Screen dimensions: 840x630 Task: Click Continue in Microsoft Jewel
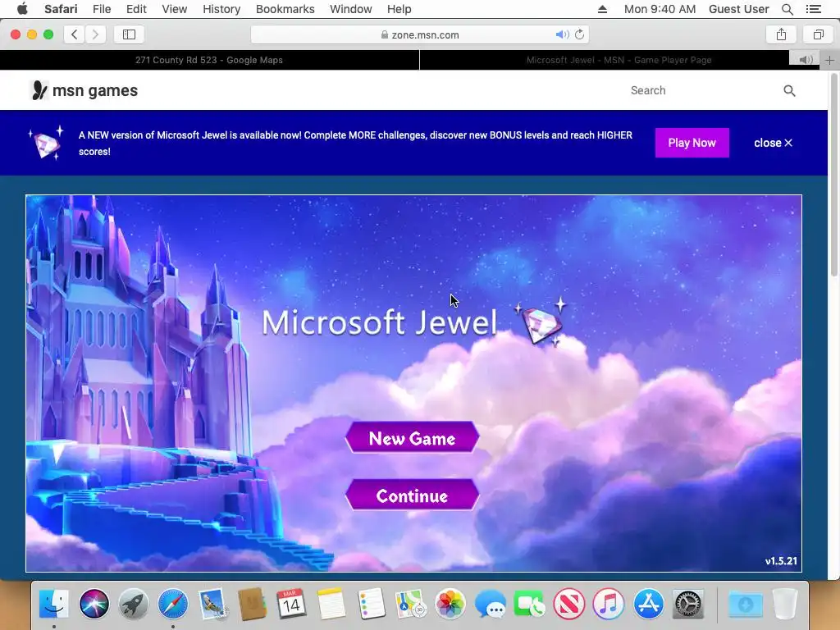point(412,495)
